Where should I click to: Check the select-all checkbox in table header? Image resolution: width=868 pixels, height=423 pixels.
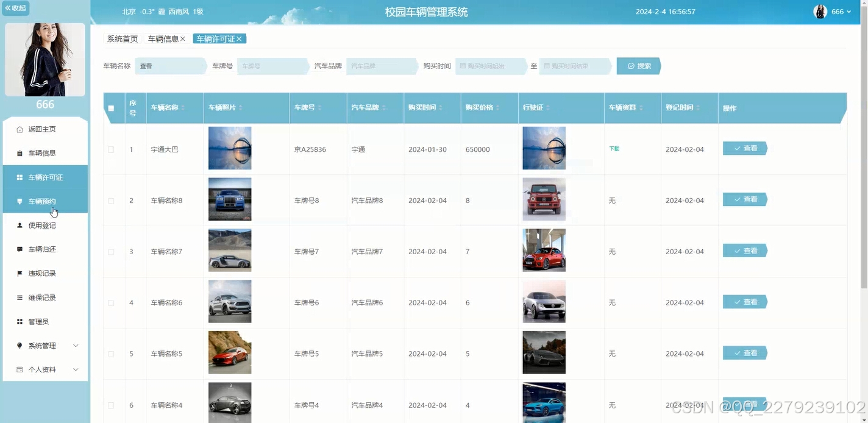coord(112,107)
